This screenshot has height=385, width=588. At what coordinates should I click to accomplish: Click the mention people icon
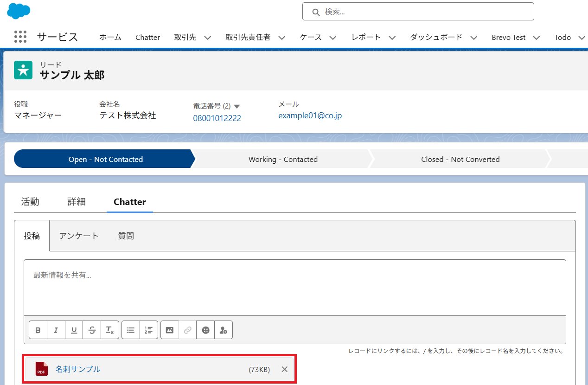[x=224, y=330]
